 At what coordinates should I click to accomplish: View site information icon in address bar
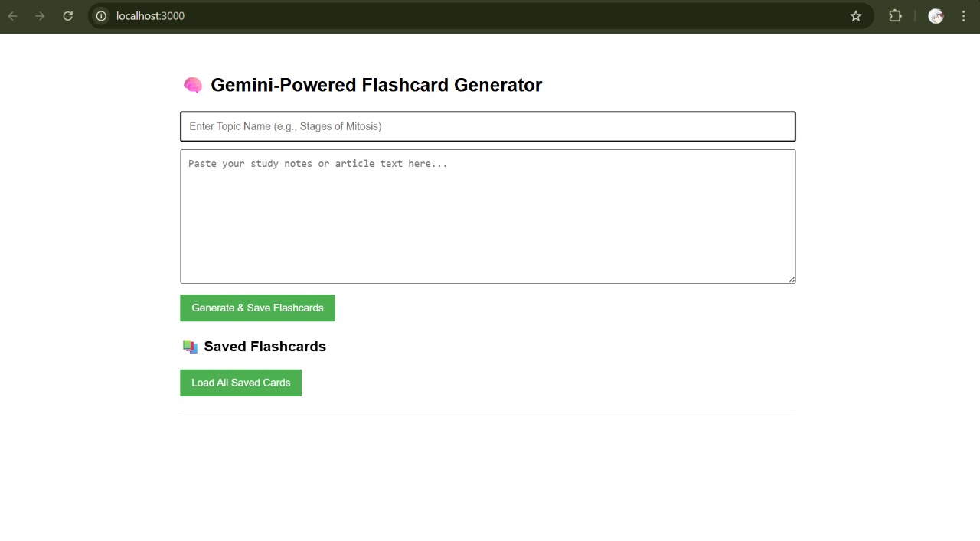(101, 16)
